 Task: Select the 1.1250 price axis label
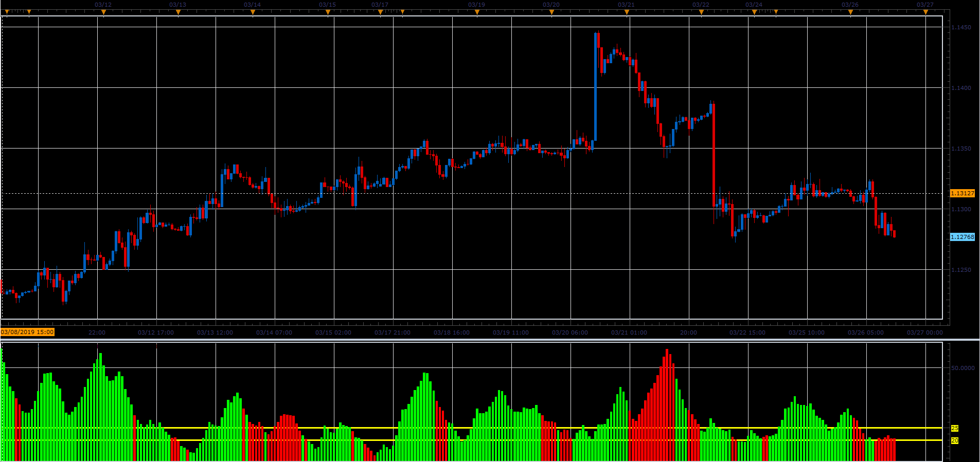pyautogui.click(x=961, y=270)
